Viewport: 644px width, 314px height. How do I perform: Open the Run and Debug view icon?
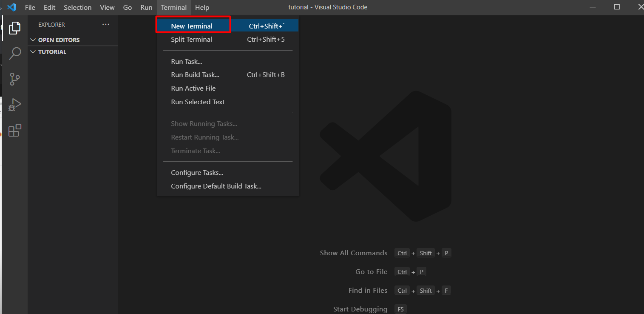pyautogui.click(x=15, y=105)
